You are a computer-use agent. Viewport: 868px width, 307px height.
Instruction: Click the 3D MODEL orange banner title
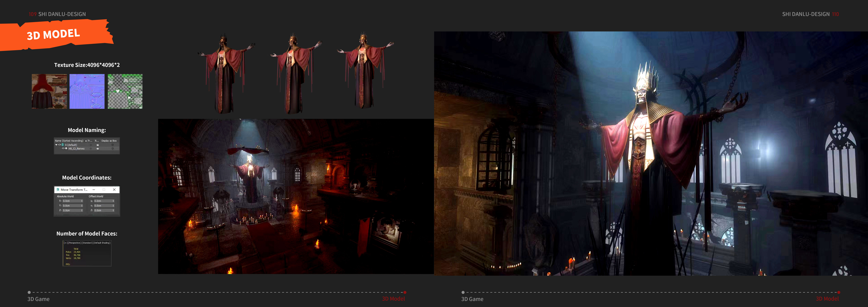click(x=53, y=34)
